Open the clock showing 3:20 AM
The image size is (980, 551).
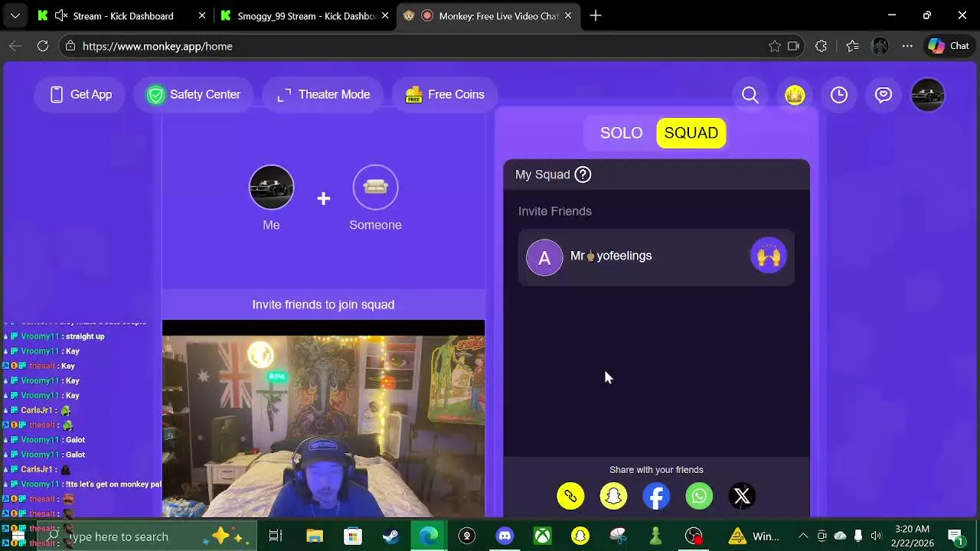point(912,536)
